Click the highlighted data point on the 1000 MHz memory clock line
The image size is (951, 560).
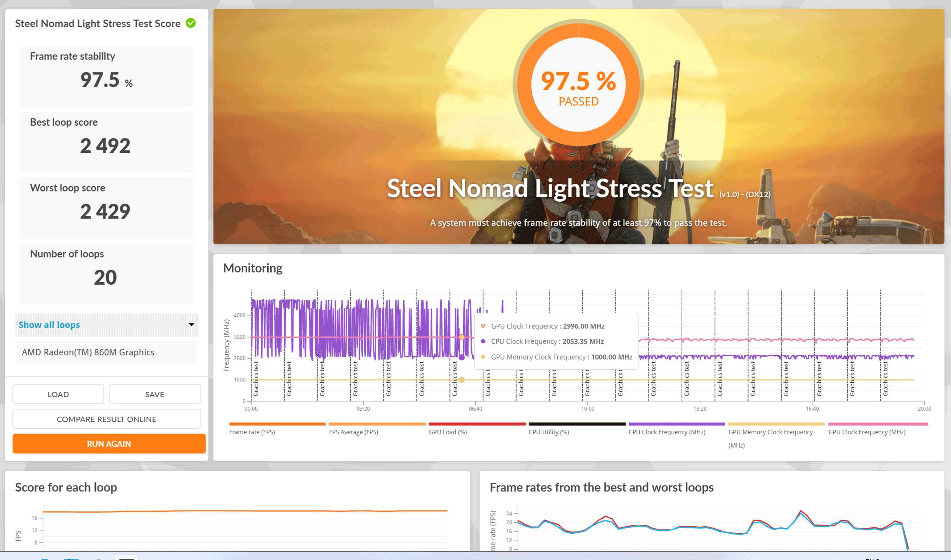tap(461, 380)
